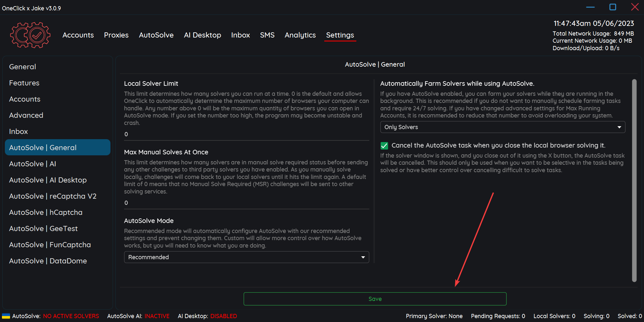Uncheck Cancel the AutoSolve task checkbox
The height and width of the screenshot is (322, 644).
384,146
